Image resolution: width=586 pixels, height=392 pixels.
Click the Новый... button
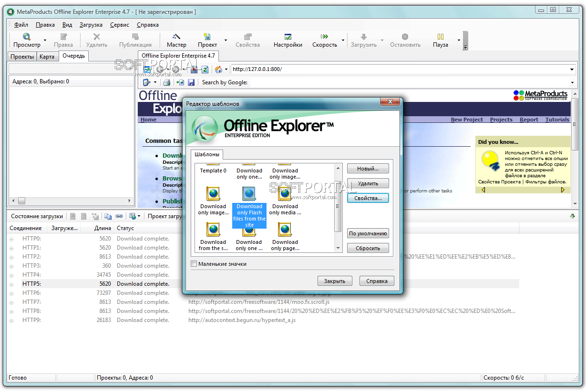(x=368, y=169)
